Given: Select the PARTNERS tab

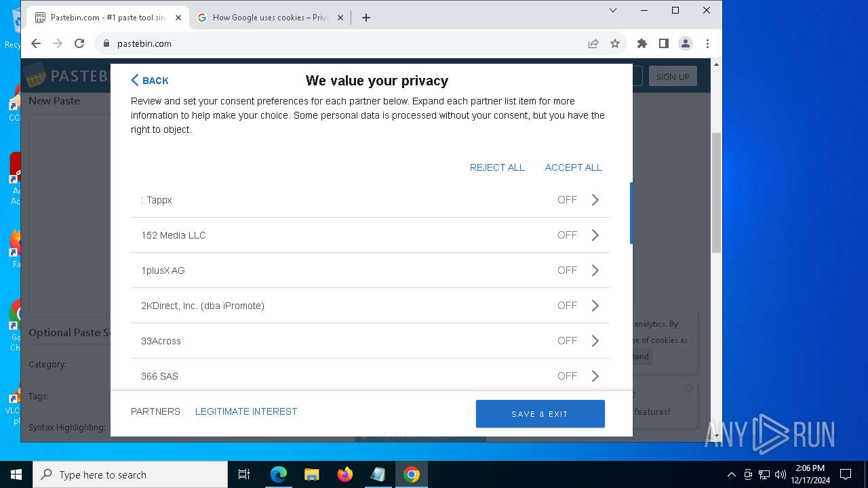Looking at the screenshot, I should coord(155,411).
